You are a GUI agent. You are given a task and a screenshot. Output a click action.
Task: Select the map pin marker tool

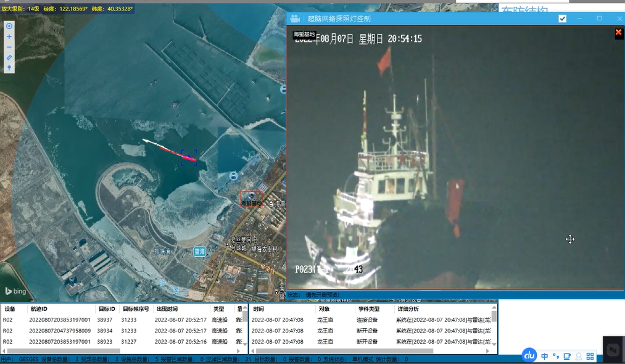point(9,68)
